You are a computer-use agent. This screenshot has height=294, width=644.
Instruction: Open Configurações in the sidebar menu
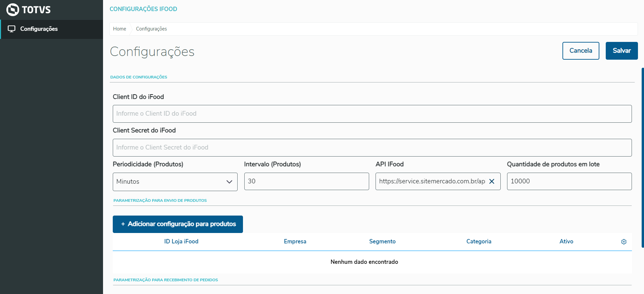click(x=39, y=29)
